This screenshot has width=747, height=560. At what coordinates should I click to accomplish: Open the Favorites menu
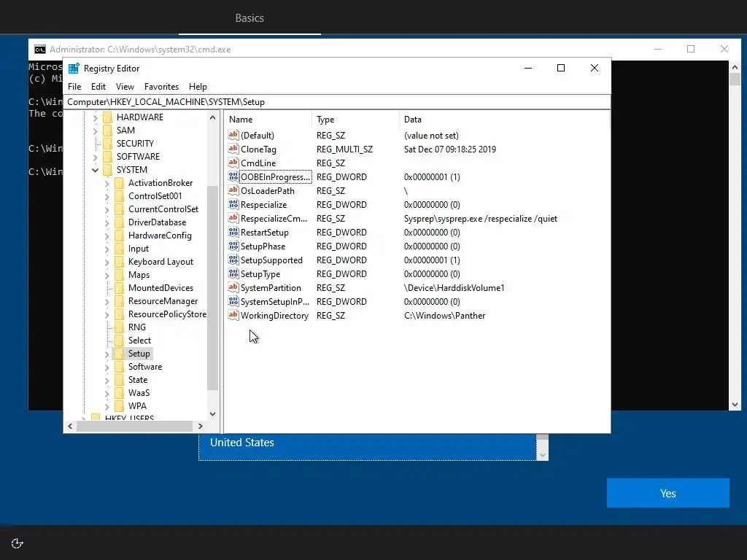pyautogui.click(x=161, y=87)
